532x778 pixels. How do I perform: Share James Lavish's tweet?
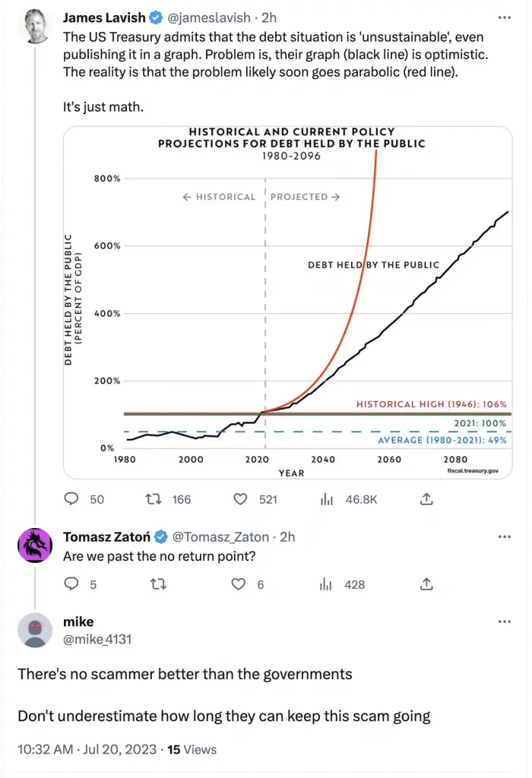pos(426,498)
